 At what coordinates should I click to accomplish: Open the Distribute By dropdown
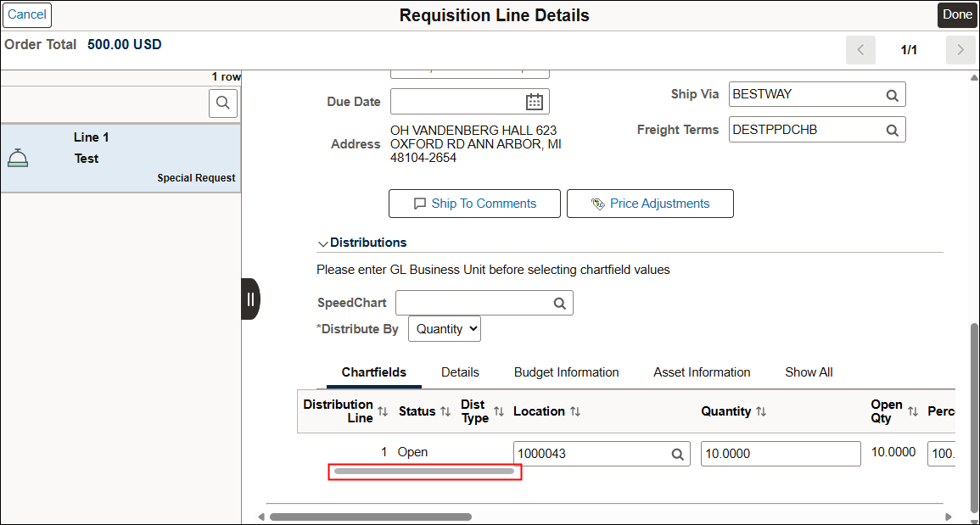click(x=445, y=329)
